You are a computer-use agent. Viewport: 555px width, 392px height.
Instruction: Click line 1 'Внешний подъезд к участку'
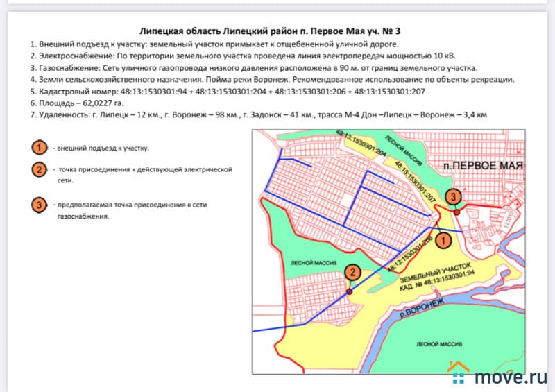click(x=214, y=44)
